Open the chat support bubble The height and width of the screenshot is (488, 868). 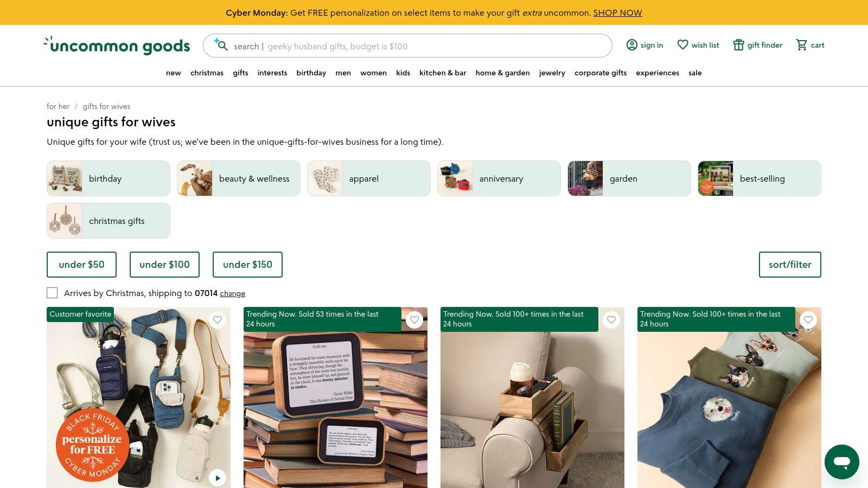[x=841, y=462]
